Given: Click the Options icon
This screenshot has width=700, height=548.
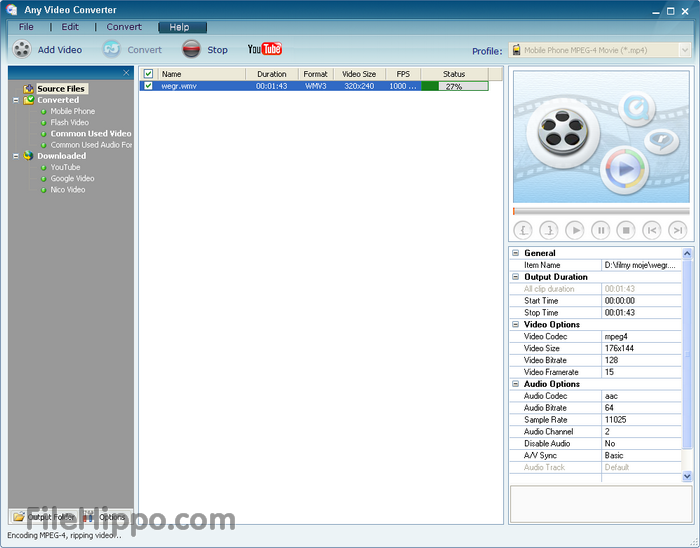Looking at the screenshot, I should click(88, 517).
